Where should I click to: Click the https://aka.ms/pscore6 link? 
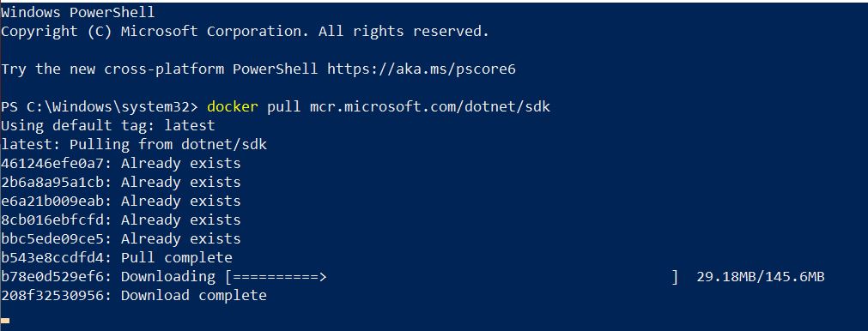[x=422, y=69]
